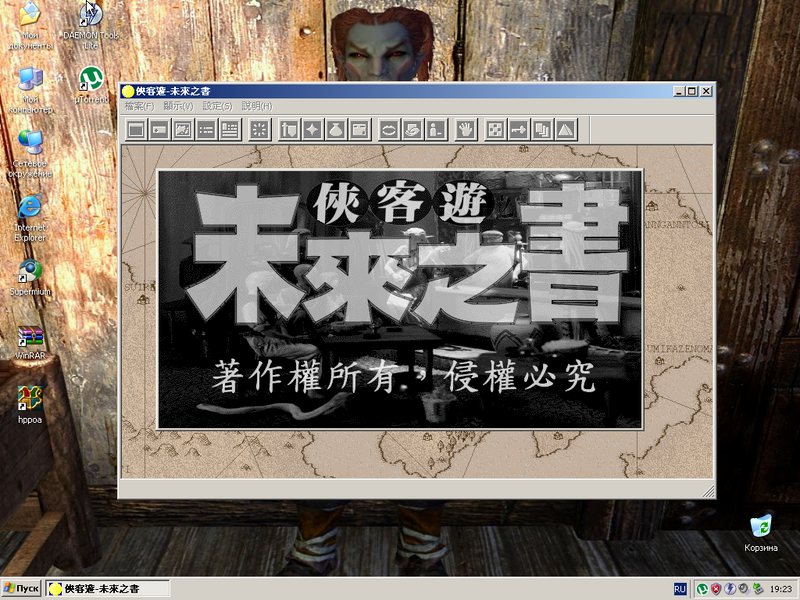The width and height of the screenshot is (800, 600).
Task: Click the window resize grip corner
Action: [x=709, y=491]
